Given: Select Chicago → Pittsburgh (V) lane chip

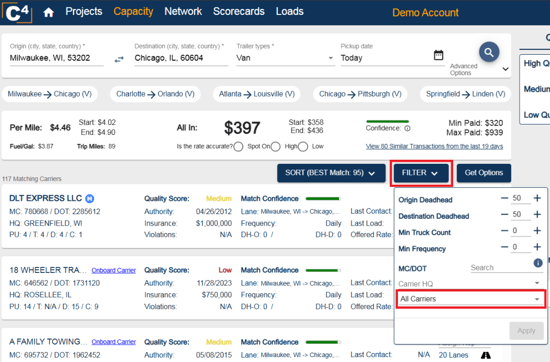Looking at the screenshot, I should tap(360, 94).
